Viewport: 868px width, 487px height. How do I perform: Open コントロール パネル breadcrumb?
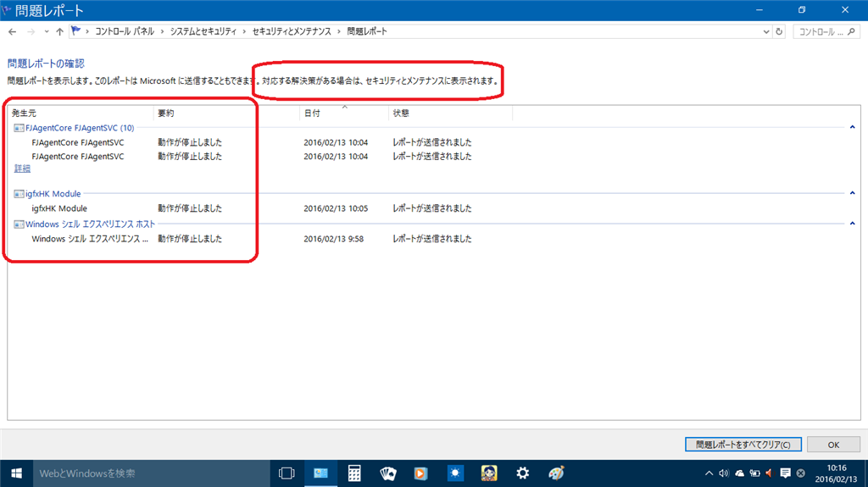(x=125, y=31)
